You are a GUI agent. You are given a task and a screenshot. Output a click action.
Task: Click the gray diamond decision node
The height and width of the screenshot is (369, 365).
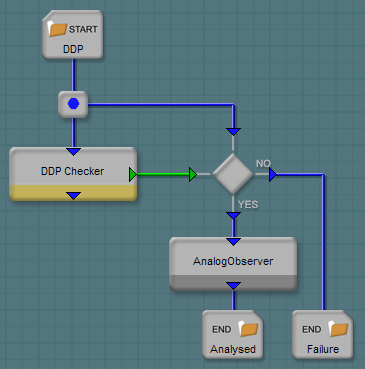tap(233, 174)
